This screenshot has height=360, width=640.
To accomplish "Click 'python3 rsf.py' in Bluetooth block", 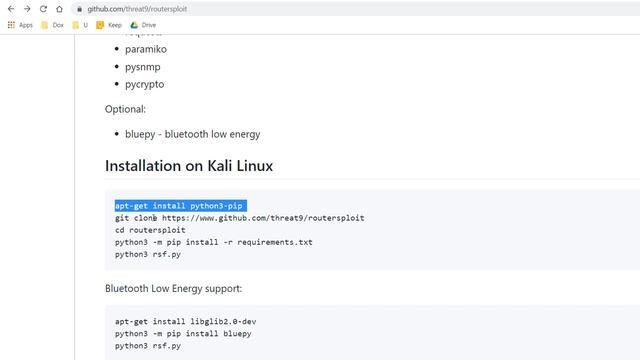I will [148, 346].
